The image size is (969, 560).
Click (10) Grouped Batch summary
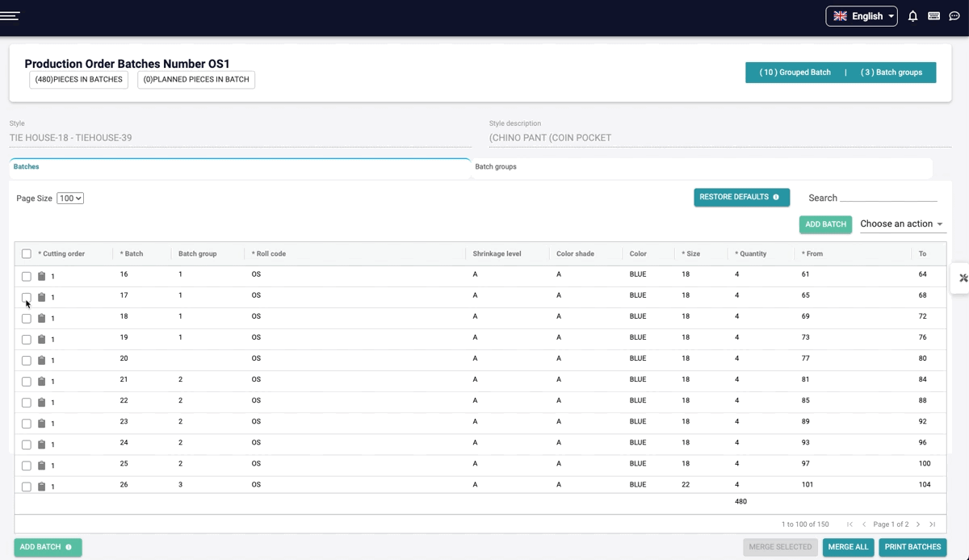tap(795, 73)
